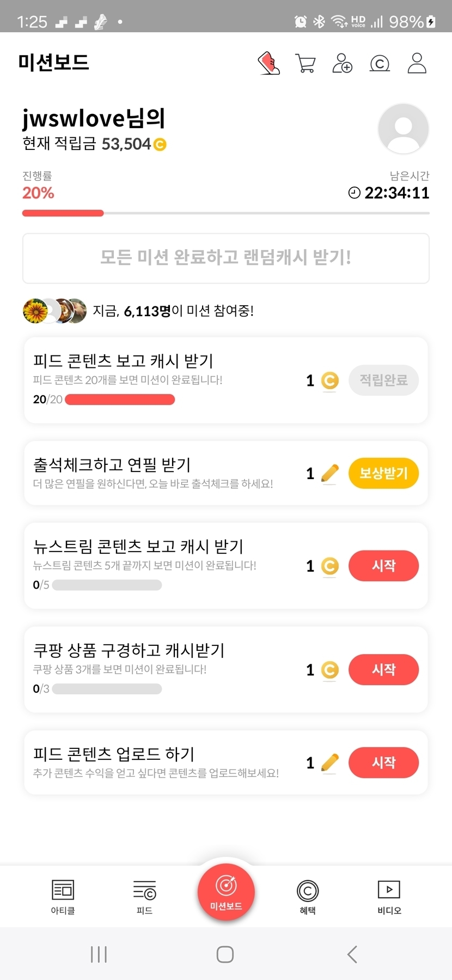The image size is (452, 980).
Task: Open the 혜택 tab
Action: pyautogui.click(x=308, y=896)
